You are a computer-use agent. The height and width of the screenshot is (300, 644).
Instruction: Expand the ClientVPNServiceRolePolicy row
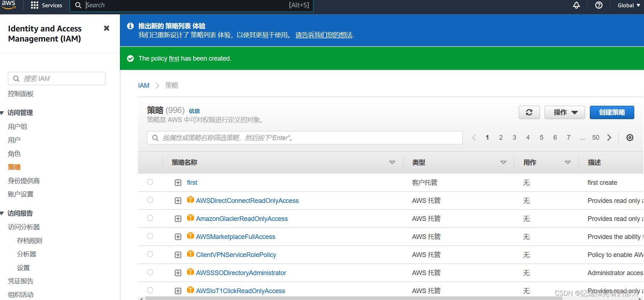(178, 255)
